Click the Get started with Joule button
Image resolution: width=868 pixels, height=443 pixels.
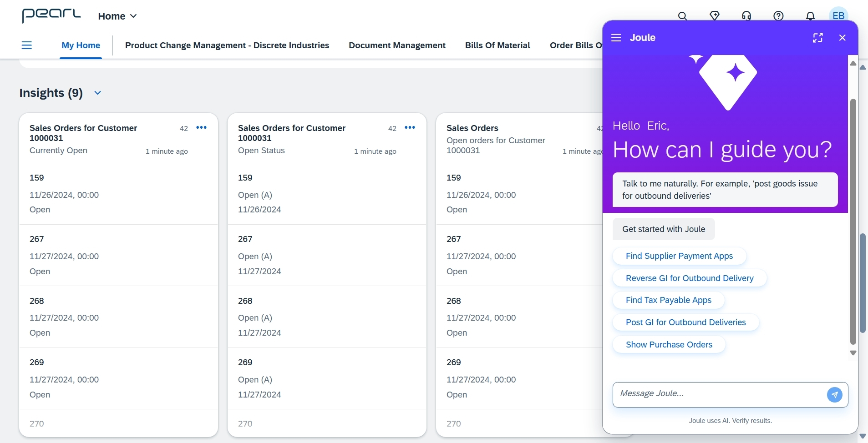coord(664,229)
